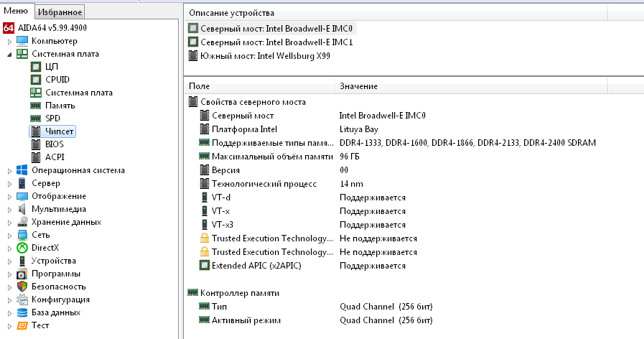The height and width of the screenshot is (339, 644).
Task: Collapse the Системная плата tree node
Action: pyautogui.click(x=9, y=54)
